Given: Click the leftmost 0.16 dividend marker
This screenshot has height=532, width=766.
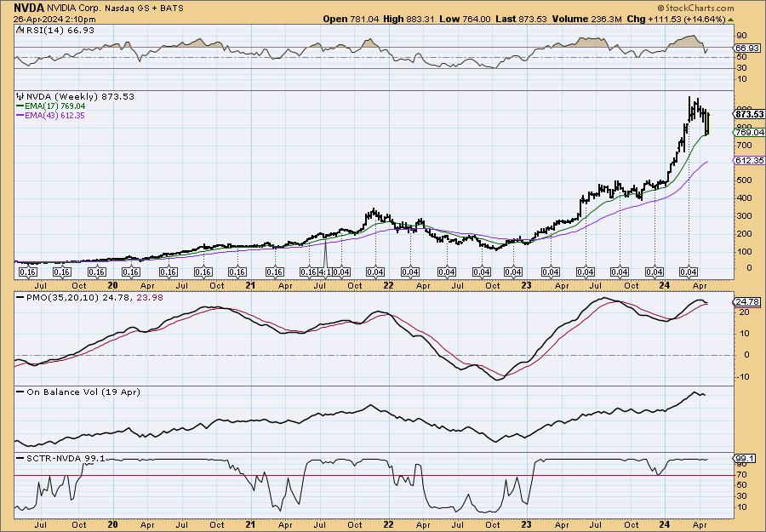Looking at the screenshot, I should (26, 272).
